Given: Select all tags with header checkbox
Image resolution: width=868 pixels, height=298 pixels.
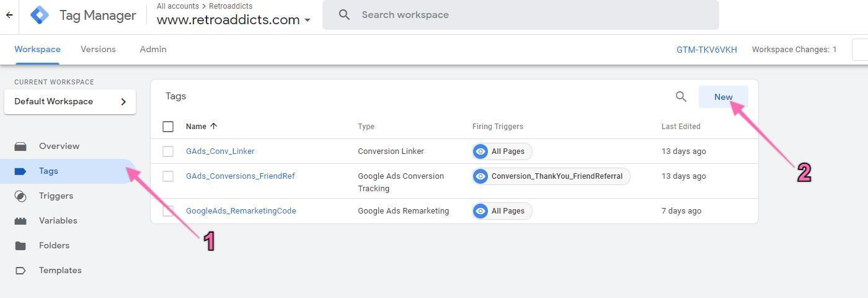Looking at the screenshot, I should 168,127.
